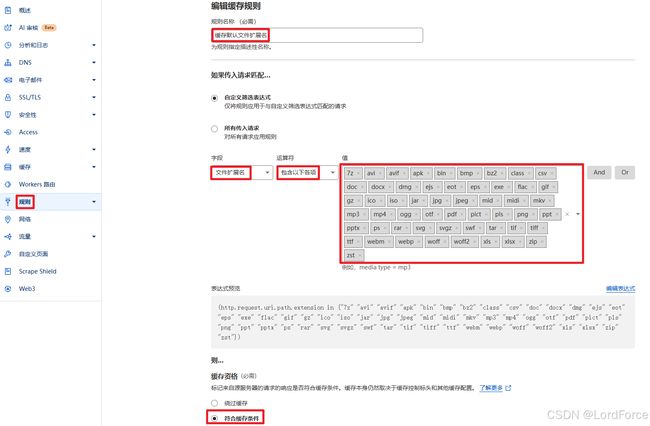650x426 pixels.
Task: Click the 'class' extension tag text
Action: tap(517, 173)
